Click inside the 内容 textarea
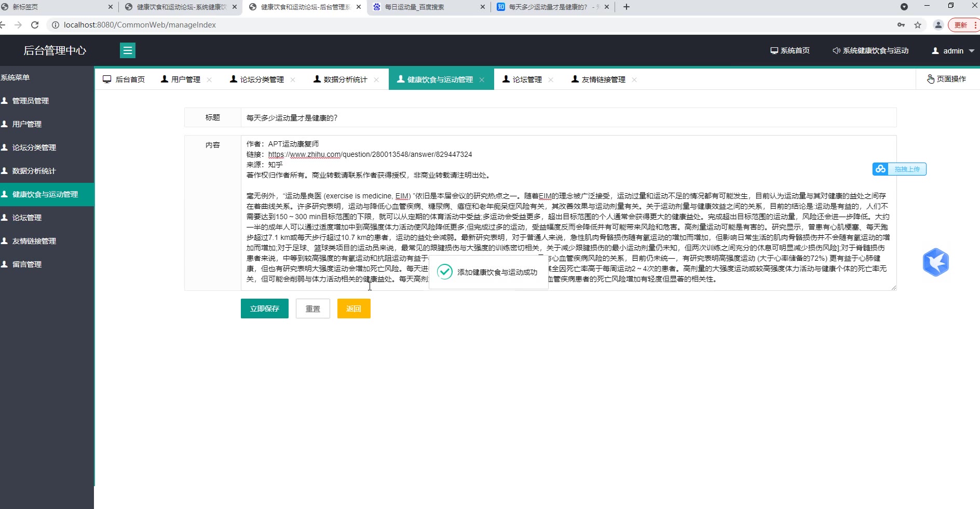The height and width of the screenshot is (509, 980). tap(568, 213)
